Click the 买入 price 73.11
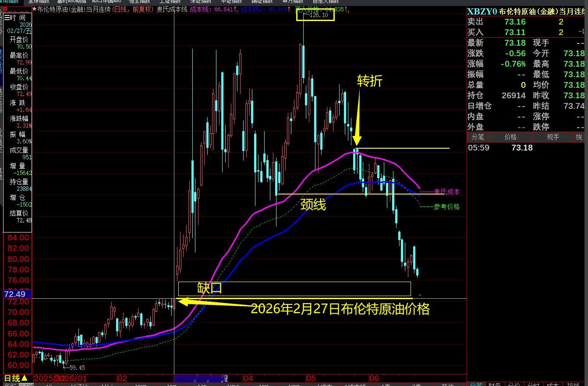This screenshot has height=386, width=588. (515, 32)
